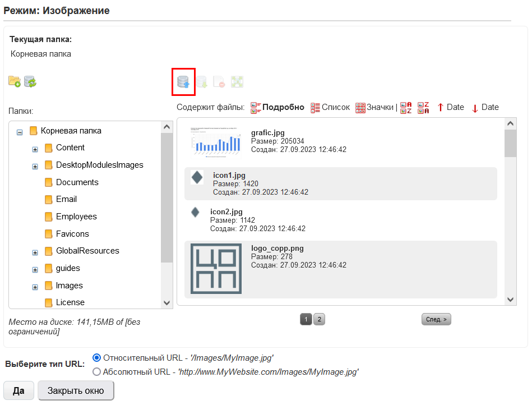Expand the DesktopModulesImages folder
This screenshot has width=532, height=414.
click(35, 166)
